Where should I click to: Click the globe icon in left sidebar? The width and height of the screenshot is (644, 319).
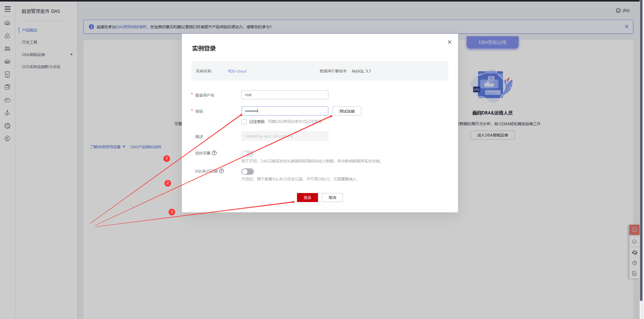point(7,126)
